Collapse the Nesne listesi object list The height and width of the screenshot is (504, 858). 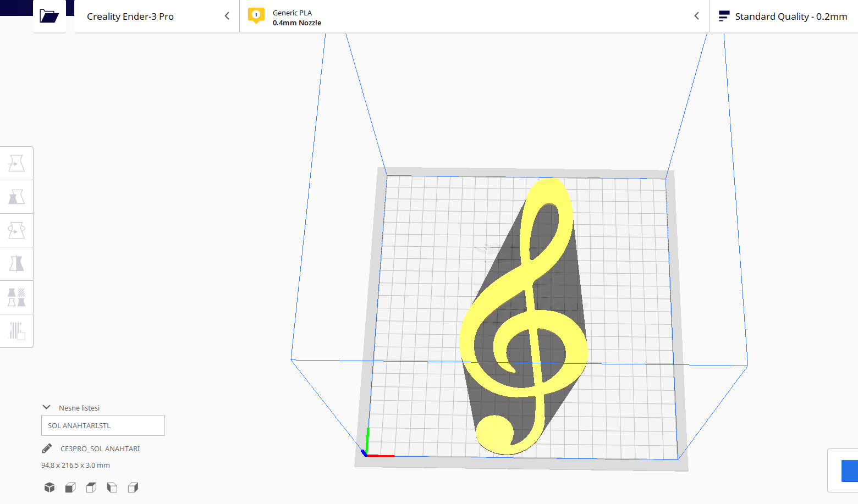point(47,407)
